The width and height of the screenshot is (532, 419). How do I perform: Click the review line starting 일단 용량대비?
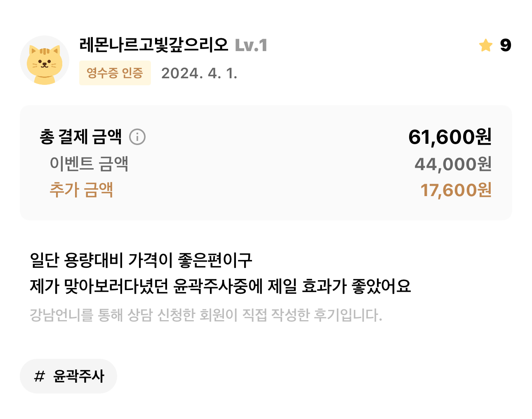point(141,260)
